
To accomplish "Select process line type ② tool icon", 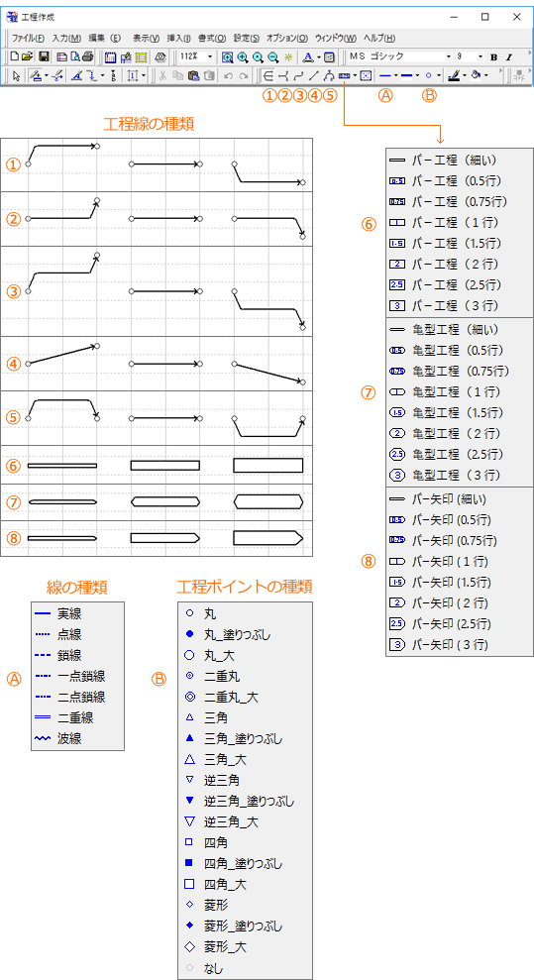I will click(x=283, y=75).
